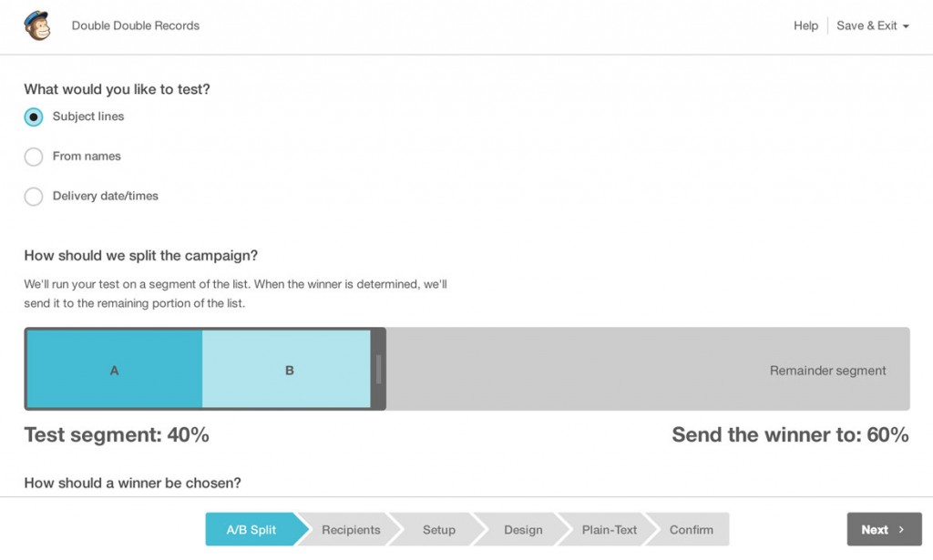Image resolution: width=933 pixels, height=560 pixels.
Task: Go to the A/B Split step
Action: pos(251,530)
